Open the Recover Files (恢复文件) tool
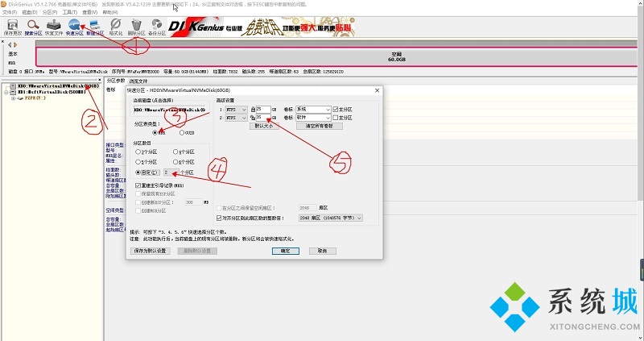644x341 pixels. pyautogui.click(x=54, y=27)
